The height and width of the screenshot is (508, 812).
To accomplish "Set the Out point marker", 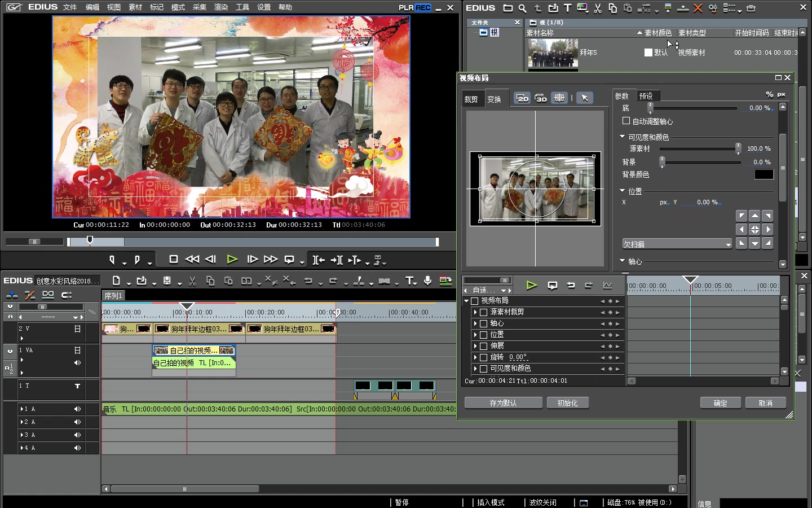I will point(137,260).
